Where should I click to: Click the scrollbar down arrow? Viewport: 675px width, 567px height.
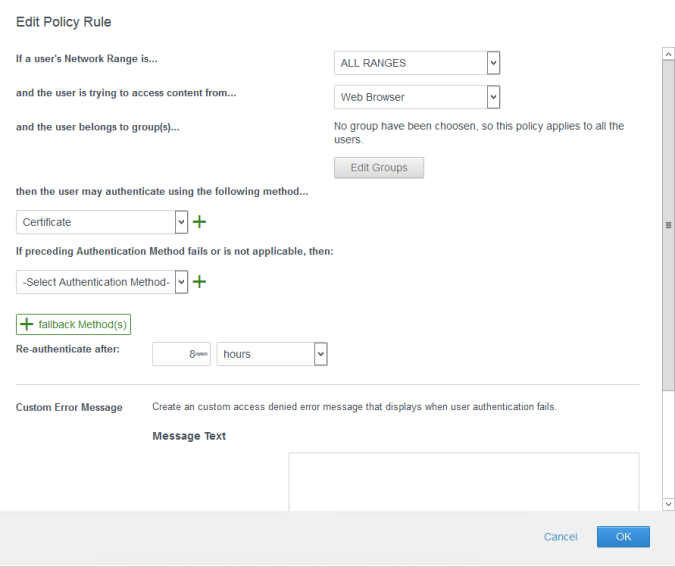point(668,505)
